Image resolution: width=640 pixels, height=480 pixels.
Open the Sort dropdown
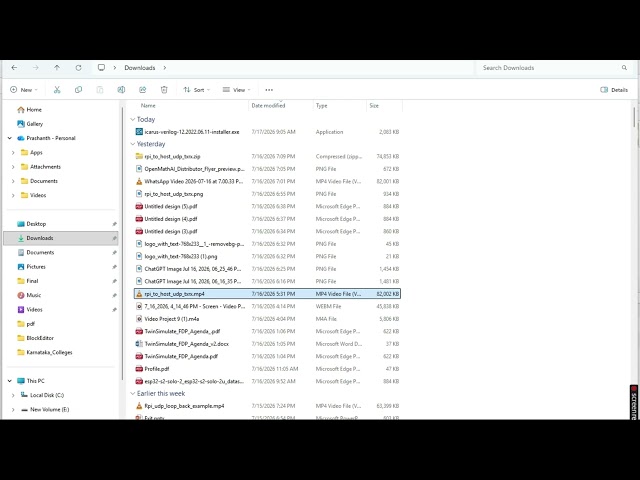[x=196, y=90]
